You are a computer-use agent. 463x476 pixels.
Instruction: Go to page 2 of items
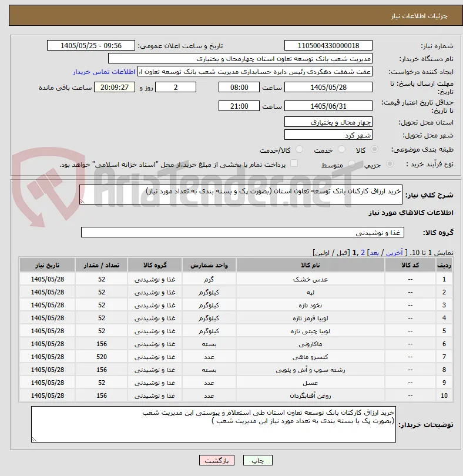(363, 253)
